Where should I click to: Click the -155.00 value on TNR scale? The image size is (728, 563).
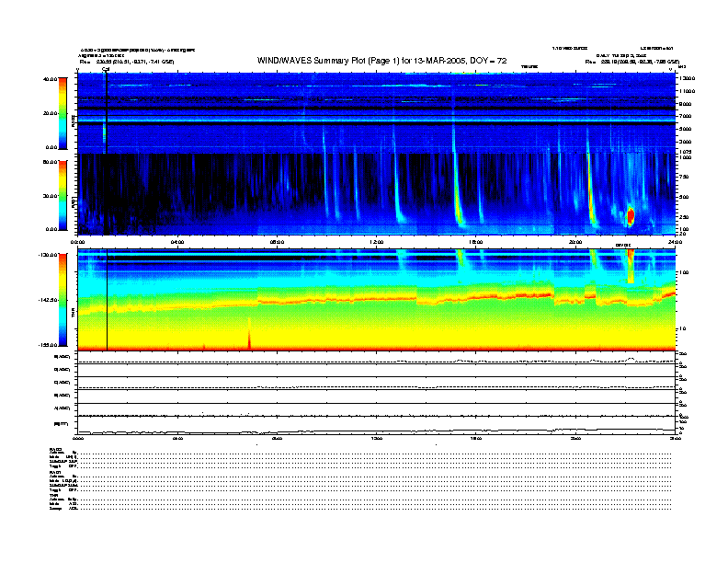click(x=49, y=344)
